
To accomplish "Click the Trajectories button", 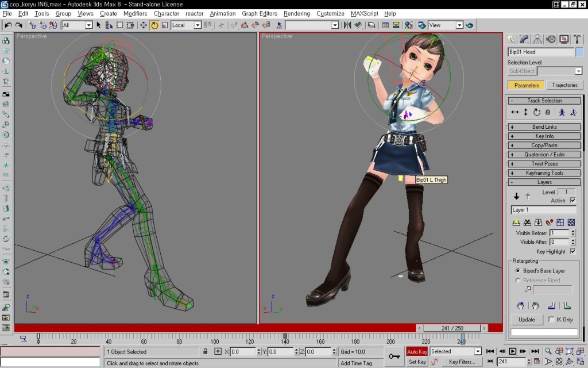I will (564, 85).
